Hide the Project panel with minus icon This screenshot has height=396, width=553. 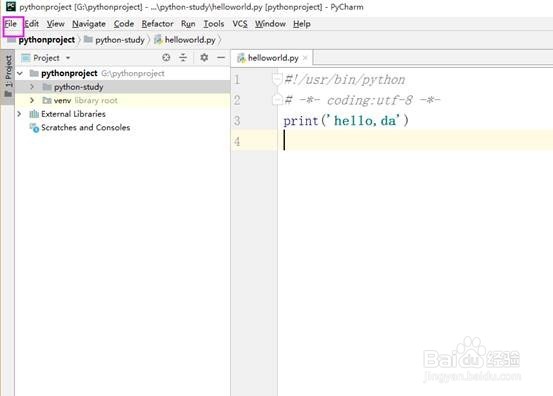pyautogui.click(x=221, y=57)
